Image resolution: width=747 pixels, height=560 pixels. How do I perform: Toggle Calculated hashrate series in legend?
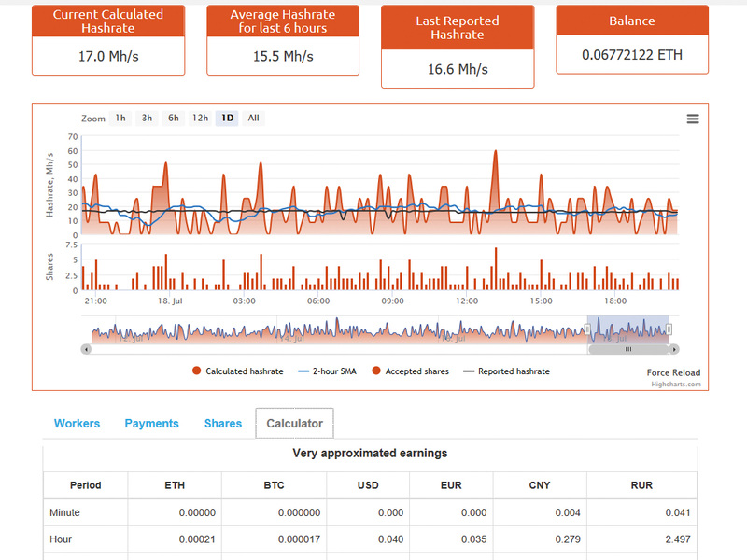coord(238,371)
